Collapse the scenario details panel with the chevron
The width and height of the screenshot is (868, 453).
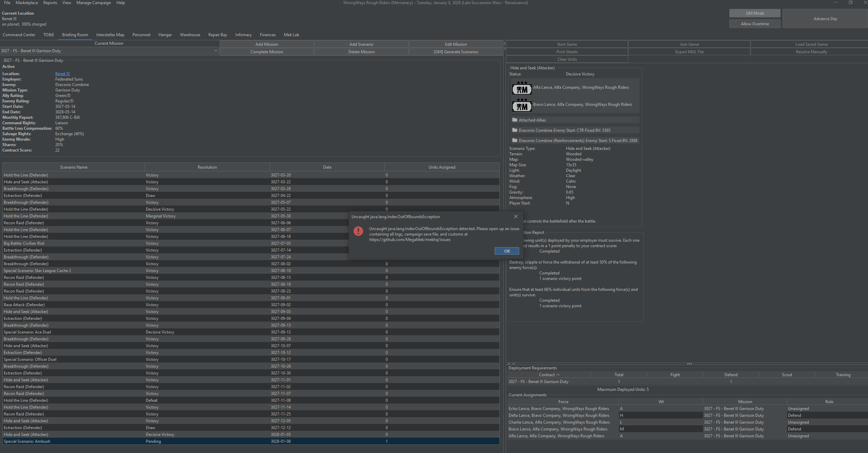505,44
